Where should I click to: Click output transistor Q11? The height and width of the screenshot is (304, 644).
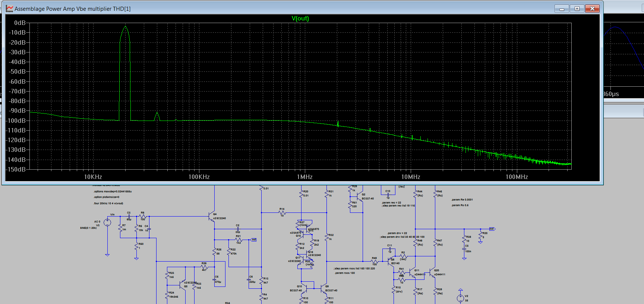click(x=413, y=273)
